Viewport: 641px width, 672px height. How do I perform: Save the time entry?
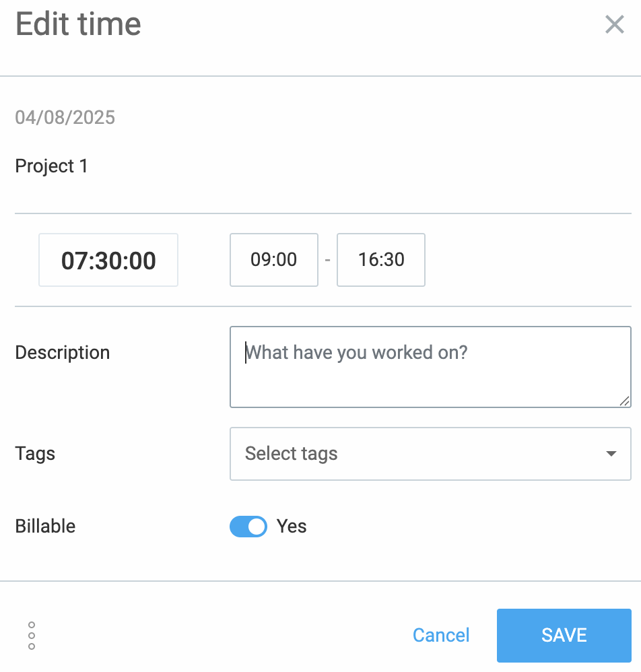564,636
